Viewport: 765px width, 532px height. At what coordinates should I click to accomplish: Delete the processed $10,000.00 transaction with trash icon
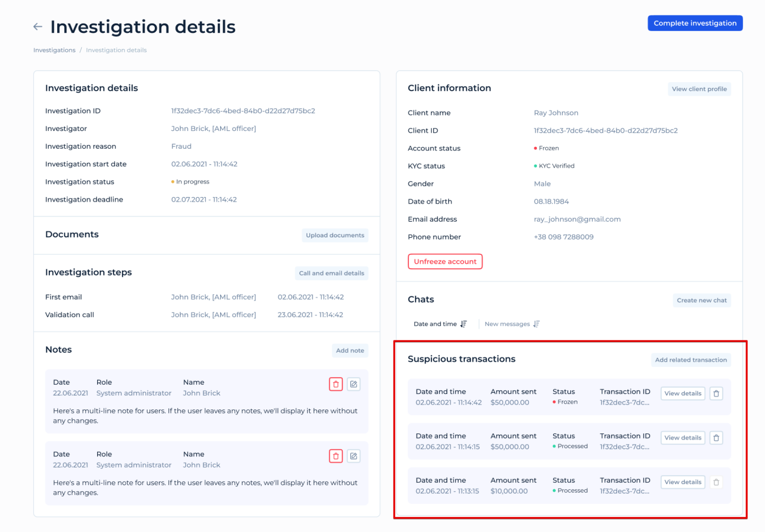tap(716, 482)
